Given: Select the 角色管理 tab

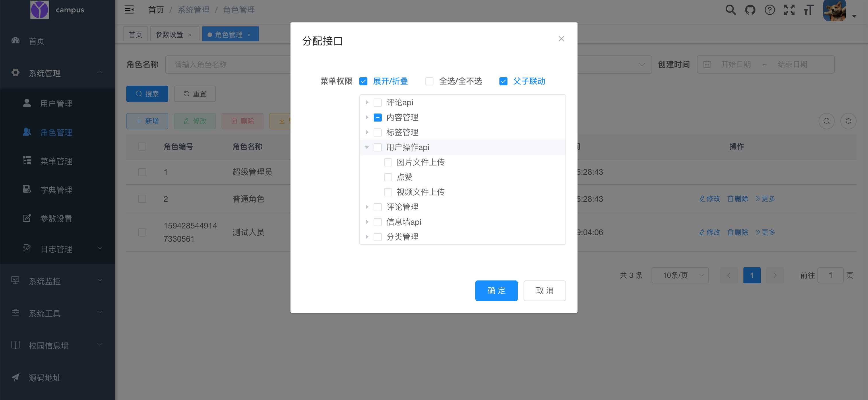Looking at the screenshot, I should [x=228, y=34].
